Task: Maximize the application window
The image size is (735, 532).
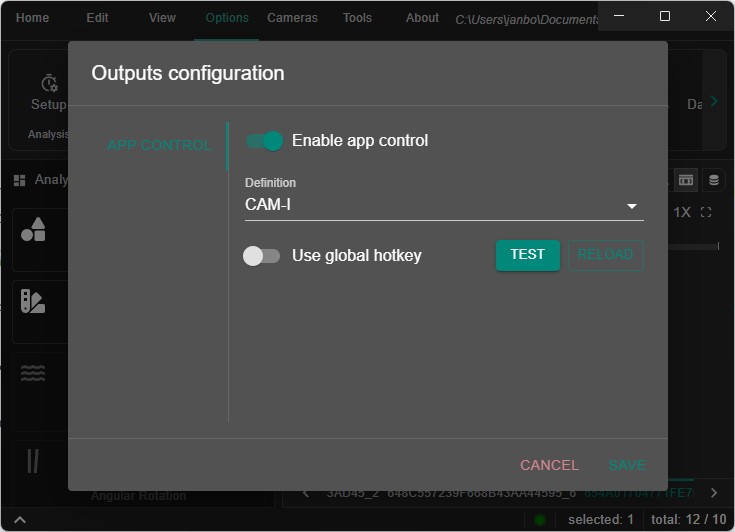Action: click(x=665, y=16)
